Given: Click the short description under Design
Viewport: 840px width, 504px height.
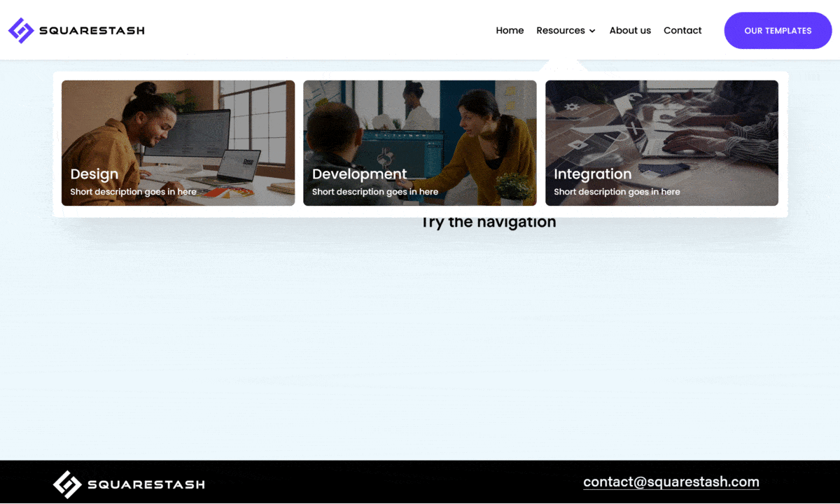Looking at the screenshot, I should 133,192.
